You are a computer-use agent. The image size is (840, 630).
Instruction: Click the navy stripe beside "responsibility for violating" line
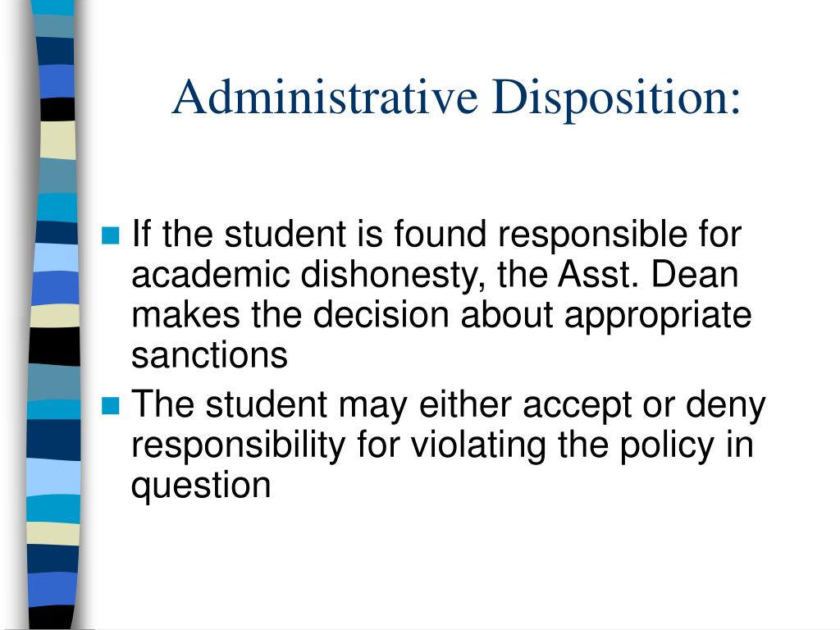tap(53, 440)
